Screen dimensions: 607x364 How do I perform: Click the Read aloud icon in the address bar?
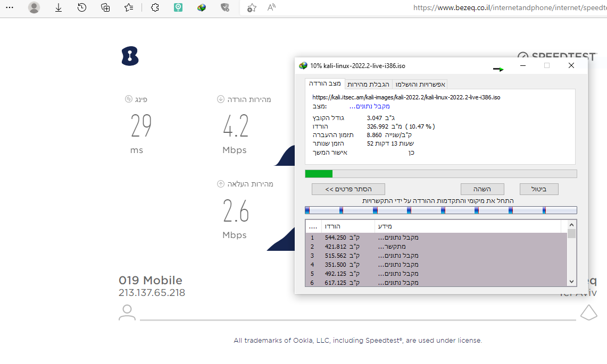pos(272,7)
